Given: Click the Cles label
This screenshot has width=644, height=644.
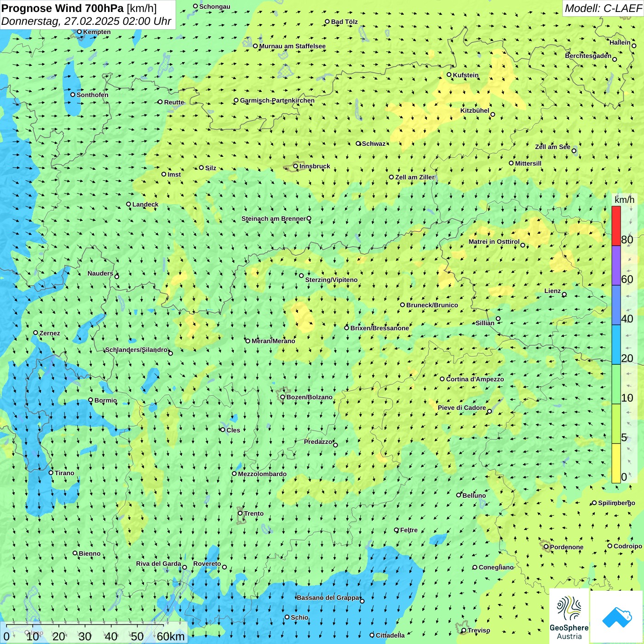Looking at the screenshot, I should (x=233, y=430).
